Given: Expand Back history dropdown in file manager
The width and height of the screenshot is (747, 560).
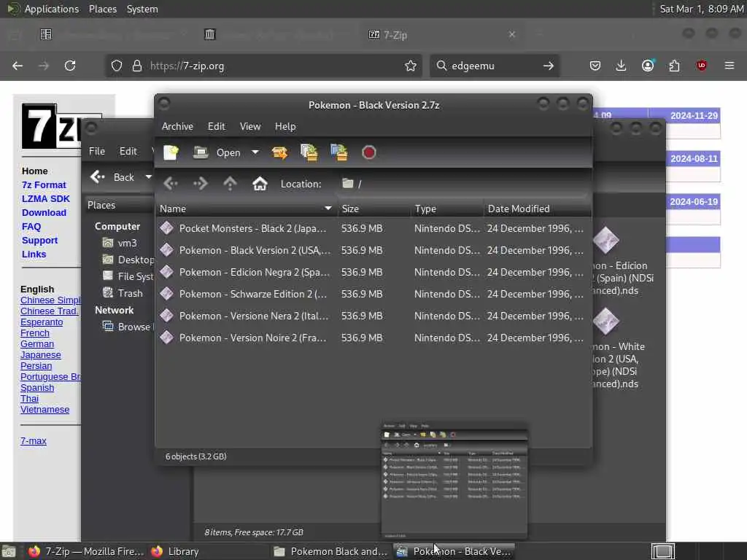Looking at the screenshot, I should pos(149,177).
